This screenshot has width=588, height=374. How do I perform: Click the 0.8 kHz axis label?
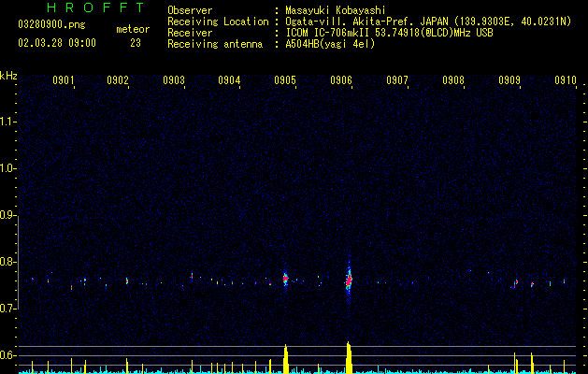[x=7, y=262]
